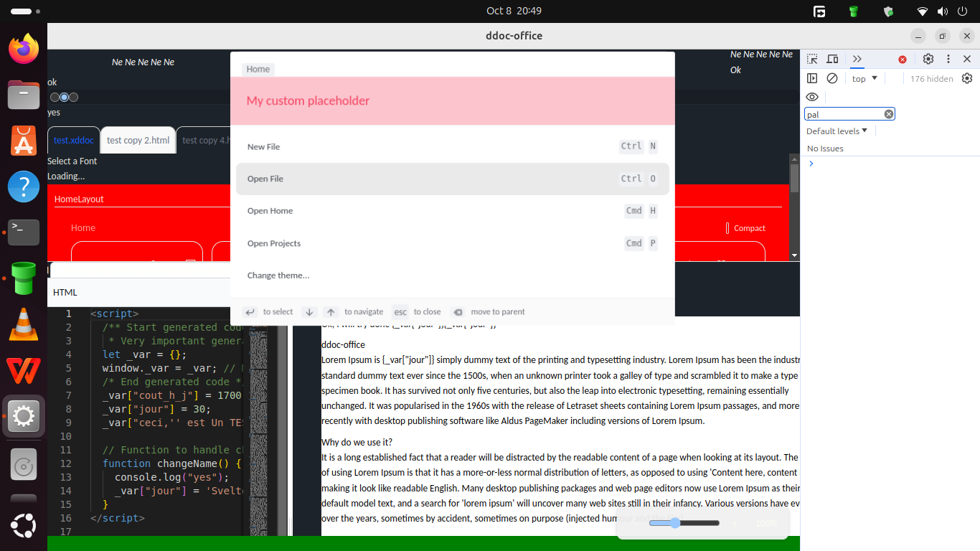
Task: Select the 'Home' tab in the palette
Action: [258, 69]
